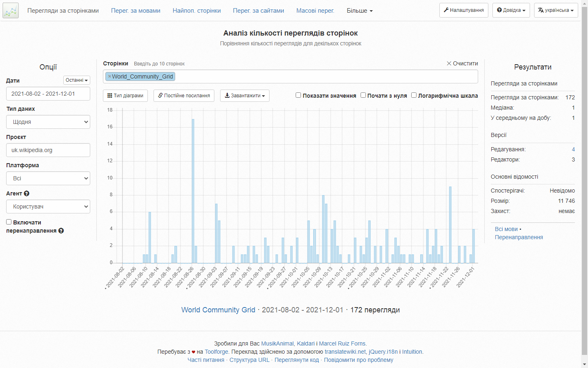The width and height of the screenshot is (588, 368).
Task: Open Перег. за сайтами menu item
Action: [x=258, y=11]
